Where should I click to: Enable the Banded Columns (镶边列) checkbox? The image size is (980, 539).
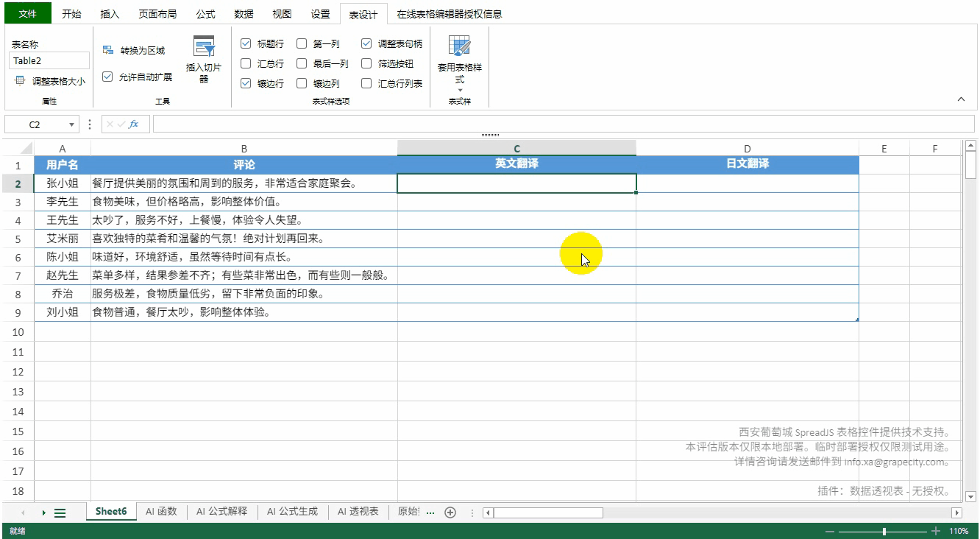(x=302, y=84)
